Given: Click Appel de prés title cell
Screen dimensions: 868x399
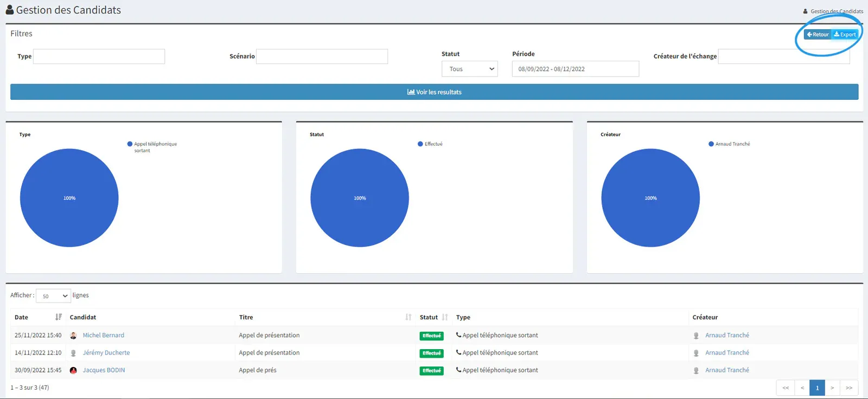Looking at the screenshot, I should click(x=258, y=370).
